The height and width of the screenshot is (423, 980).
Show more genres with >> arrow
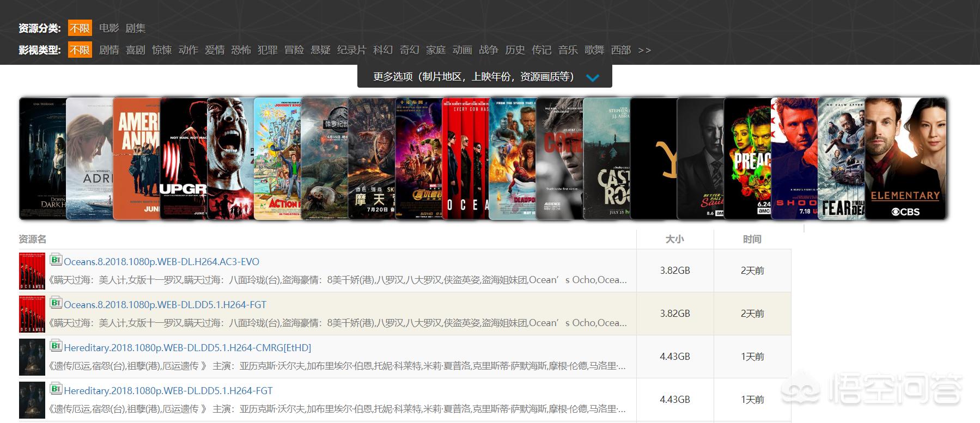point(644,50)
